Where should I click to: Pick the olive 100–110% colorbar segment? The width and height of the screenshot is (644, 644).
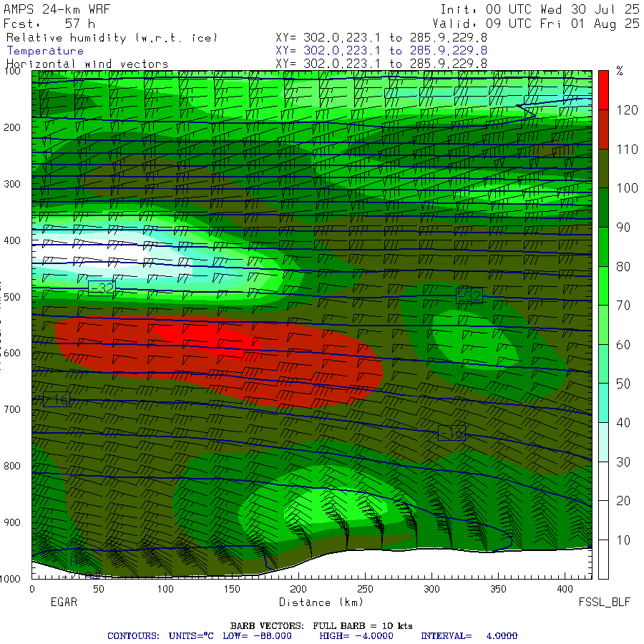click(x=603, y=168)
